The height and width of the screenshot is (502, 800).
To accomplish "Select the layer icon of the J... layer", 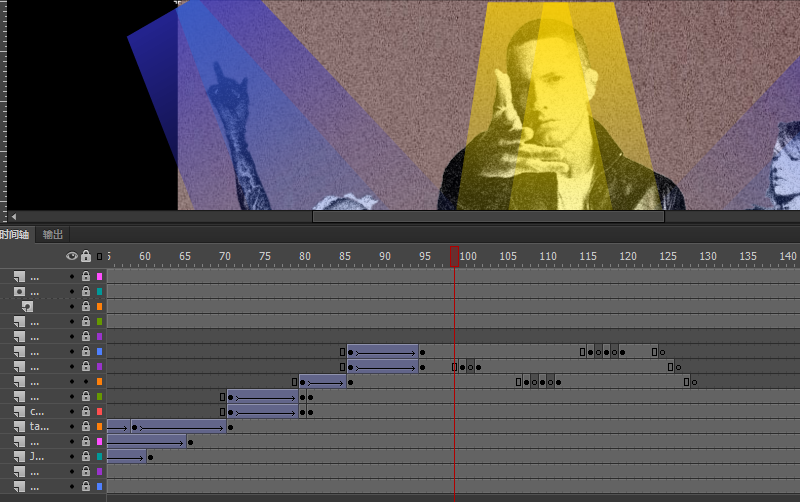I will click(x=19, y=456).
